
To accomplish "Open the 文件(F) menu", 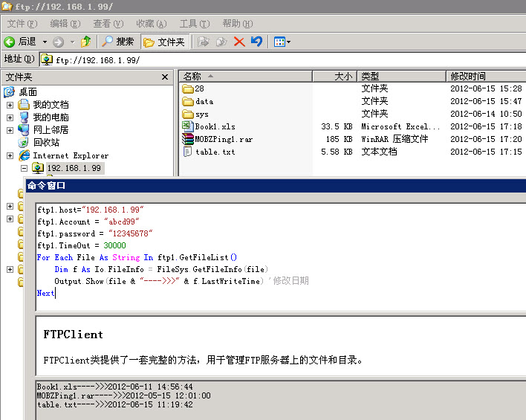I will pos(22,24).
